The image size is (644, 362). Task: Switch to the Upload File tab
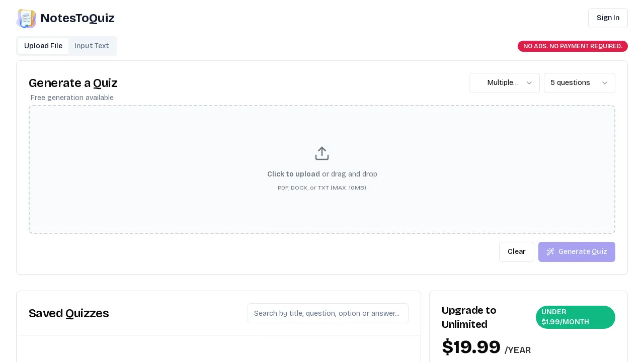43,46
